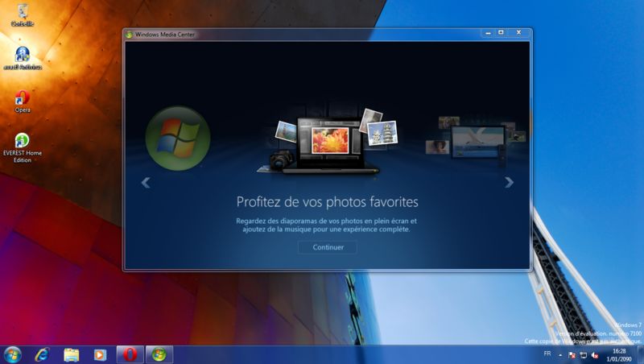
Task: Switch to Opera in the taskbar
Action: pyautogui.click(x=130, y=354)
